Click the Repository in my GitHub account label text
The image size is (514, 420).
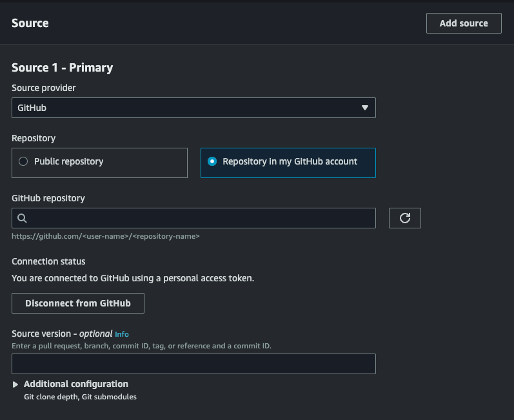point(290,161)
